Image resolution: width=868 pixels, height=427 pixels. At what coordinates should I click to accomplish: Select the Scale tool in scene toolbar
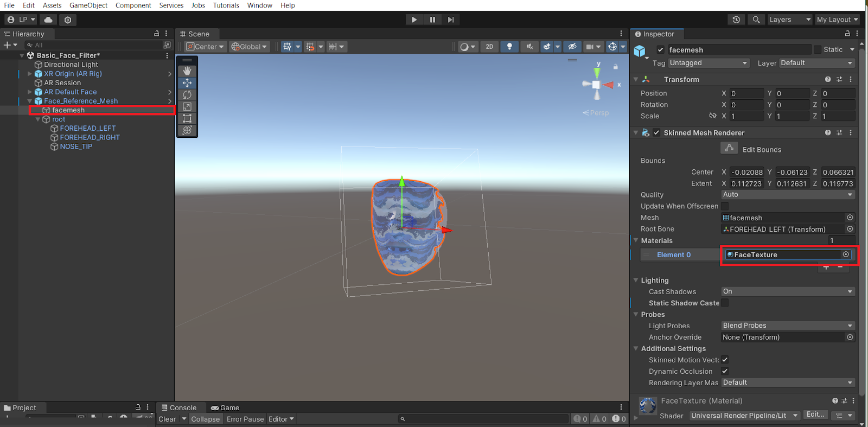187,107
